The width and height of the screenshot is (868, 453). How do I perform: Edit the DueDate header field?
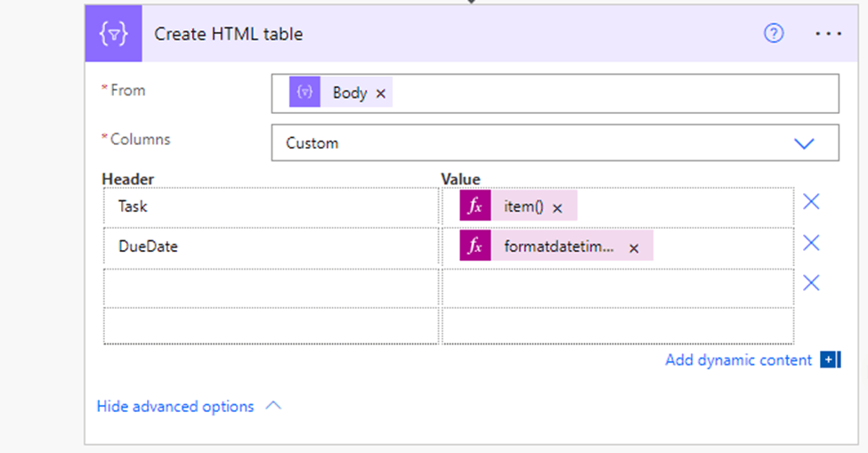pos(272,247)
